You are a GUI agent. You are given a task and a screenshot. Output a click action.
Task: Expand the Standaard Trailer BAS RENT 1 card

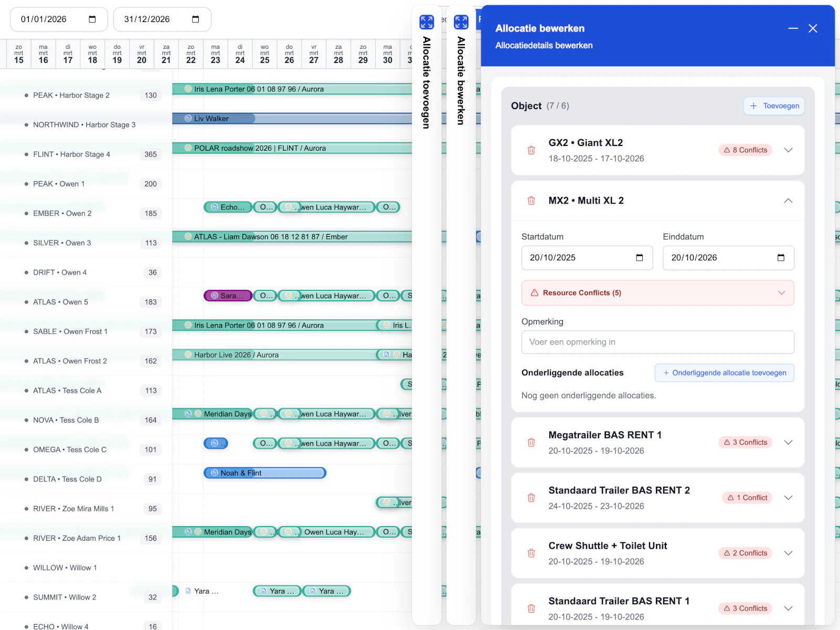pyautogui.click(x=788, y=608)
